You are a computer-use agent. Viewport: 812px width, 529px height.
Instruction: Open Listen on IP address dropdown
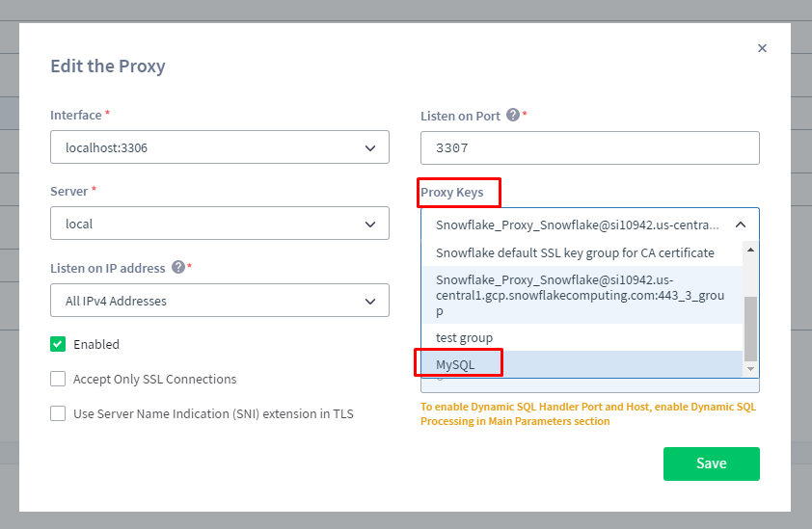[219, 301]
